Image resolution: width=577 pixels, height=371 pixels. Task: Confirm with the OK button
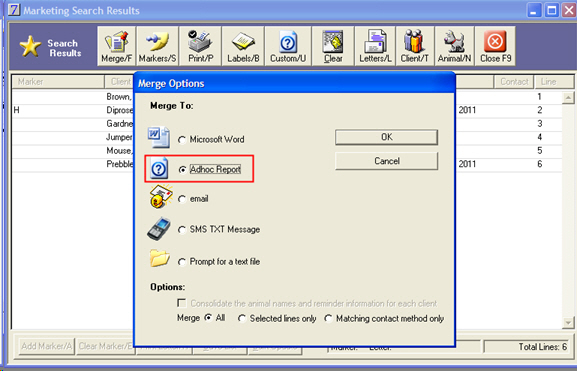tap(386, 137)
